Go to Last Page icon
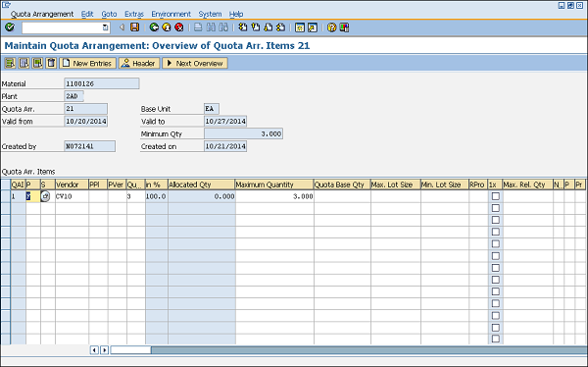 [x=281, y=27]
